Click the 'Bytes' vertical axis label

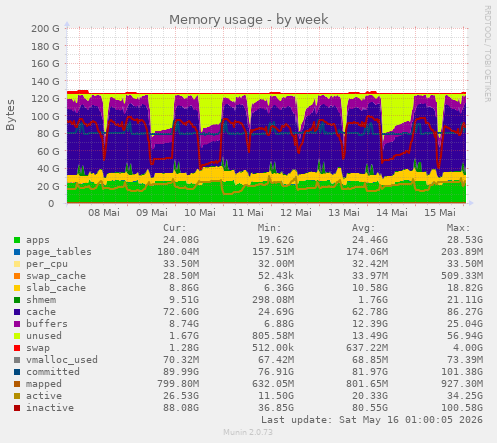[10, 115]
